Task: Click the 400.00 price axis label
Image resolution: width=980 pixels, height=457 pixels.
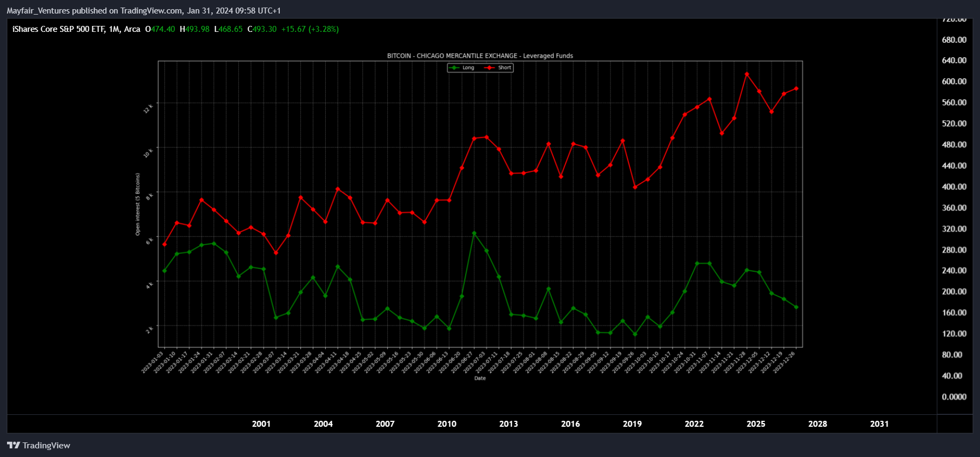Action: 954,186
